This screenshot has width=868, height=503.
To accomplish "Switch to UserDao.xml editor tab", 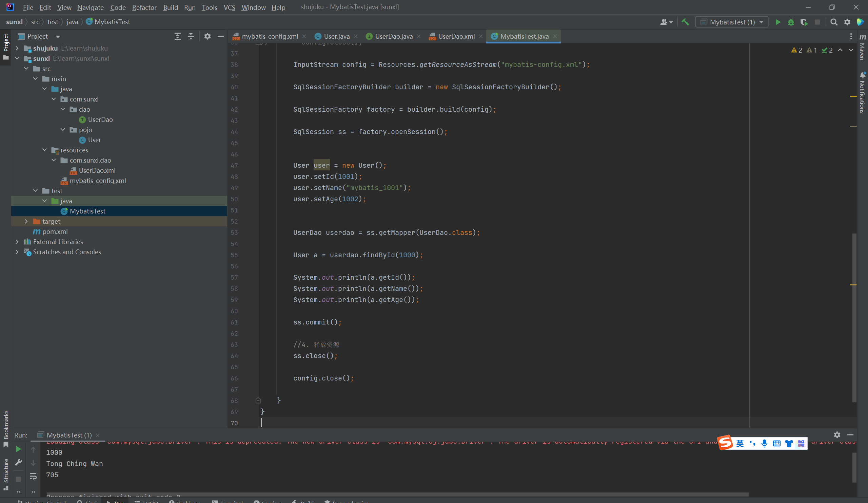I will [x=456, y=36].
